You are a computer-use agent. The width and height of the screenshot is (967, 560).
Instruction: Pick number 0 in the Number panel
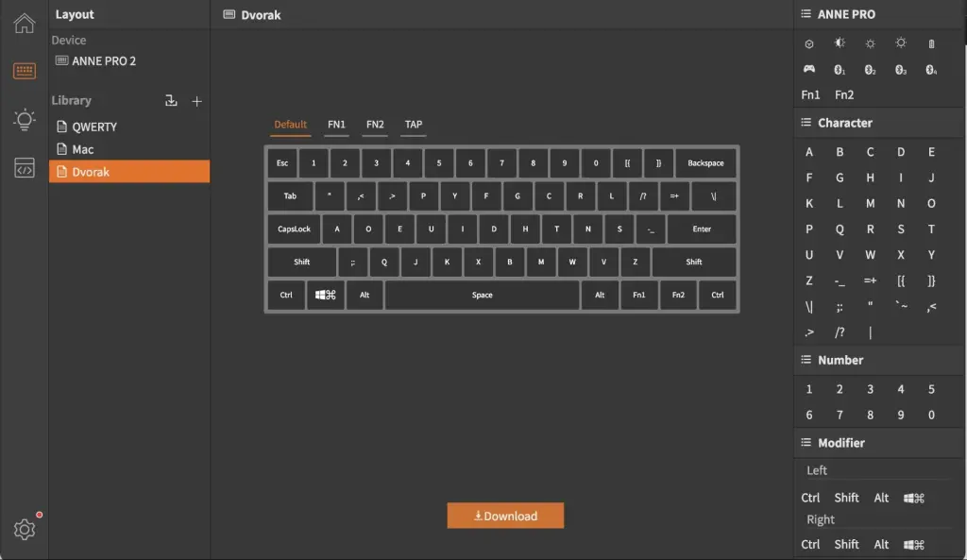(x=931, y=416)
